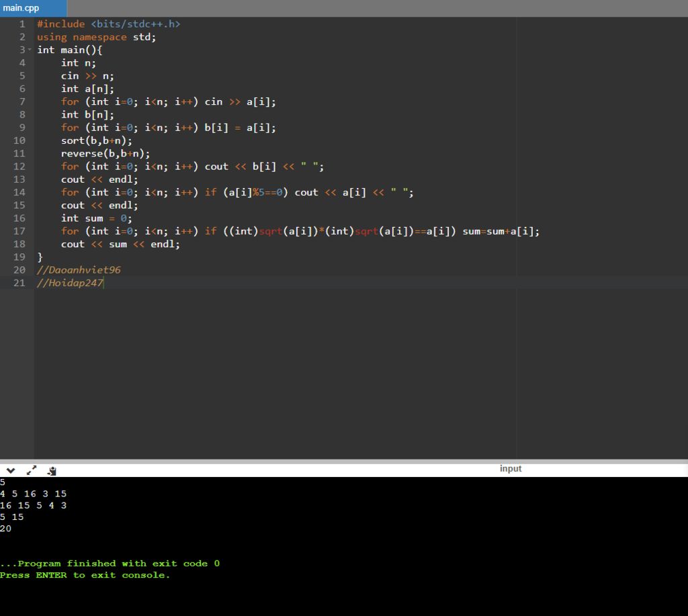Click the 'sort(b,b+n);' line
This screenshot has height=616, width=688.
point(96,140)
